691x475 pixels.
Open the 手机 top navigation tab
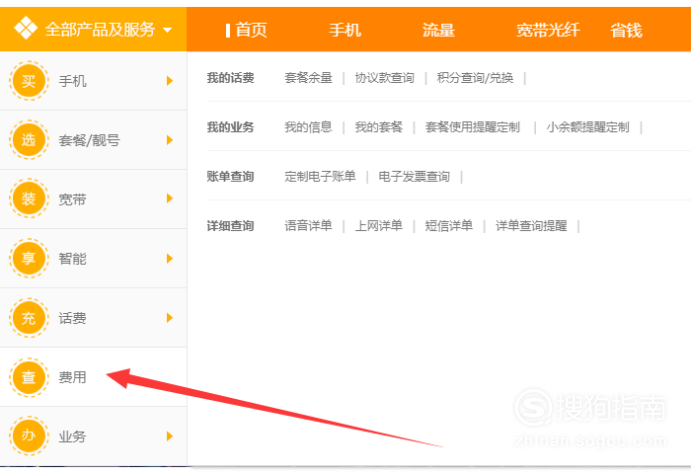pos(345,30)
